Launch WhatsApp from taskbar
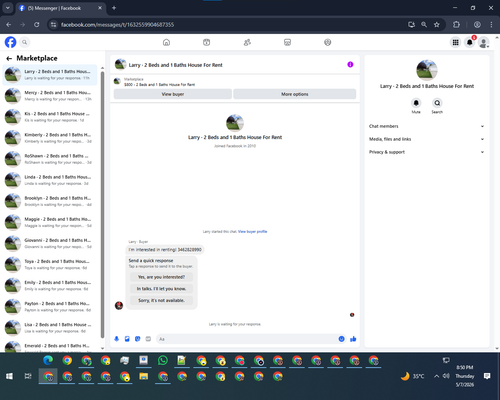This screenshot has height=400, width=500. click(x=163, y=360)
